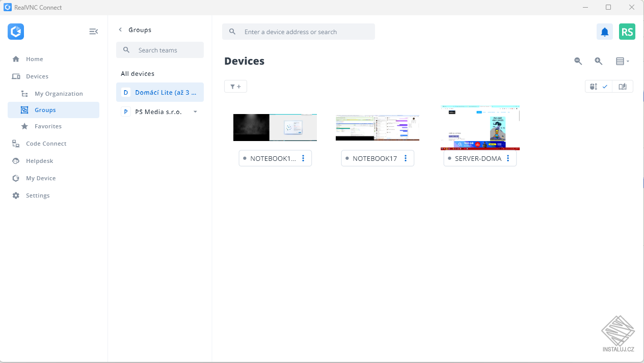Toggle the address book view button
This screenshot has height=363, width=644.
point(623,87)
